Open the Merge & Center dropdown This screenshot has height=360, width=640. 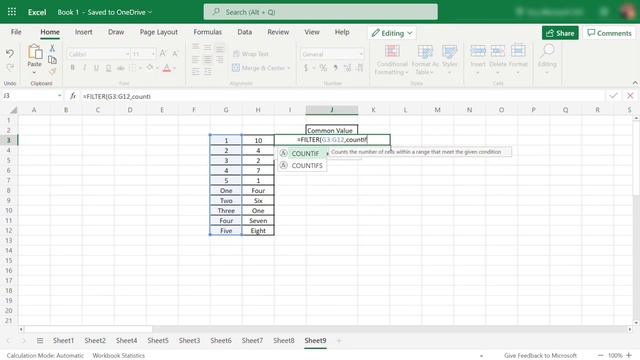[x=289, y=68]
